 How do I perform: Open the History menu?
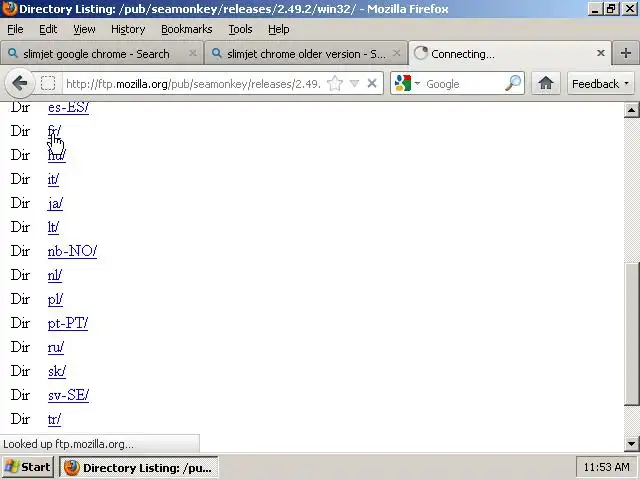[128, 29]
